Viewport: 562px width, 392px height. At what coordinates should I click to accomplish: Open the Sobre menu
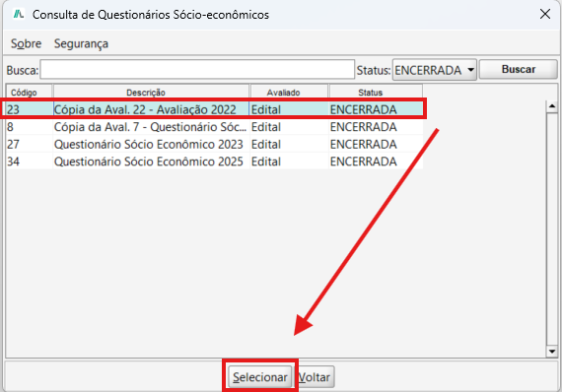coord(27,43)
